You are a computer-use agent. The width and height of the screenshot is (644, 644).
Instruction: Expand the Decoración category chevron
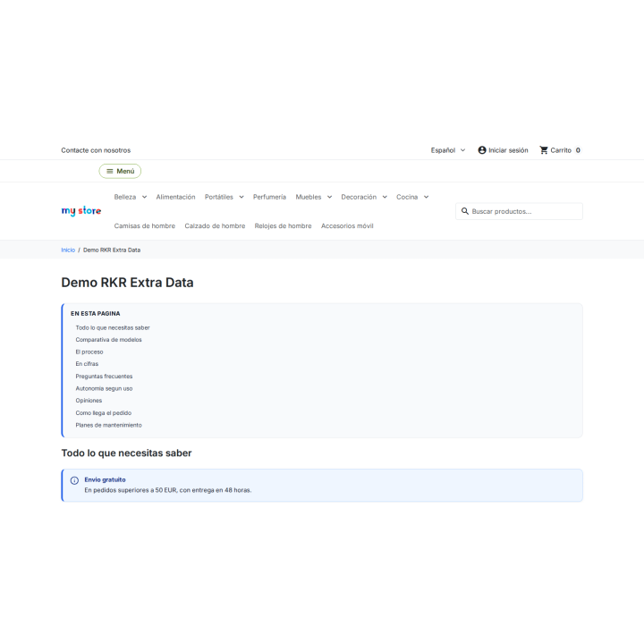click(385, 197)
